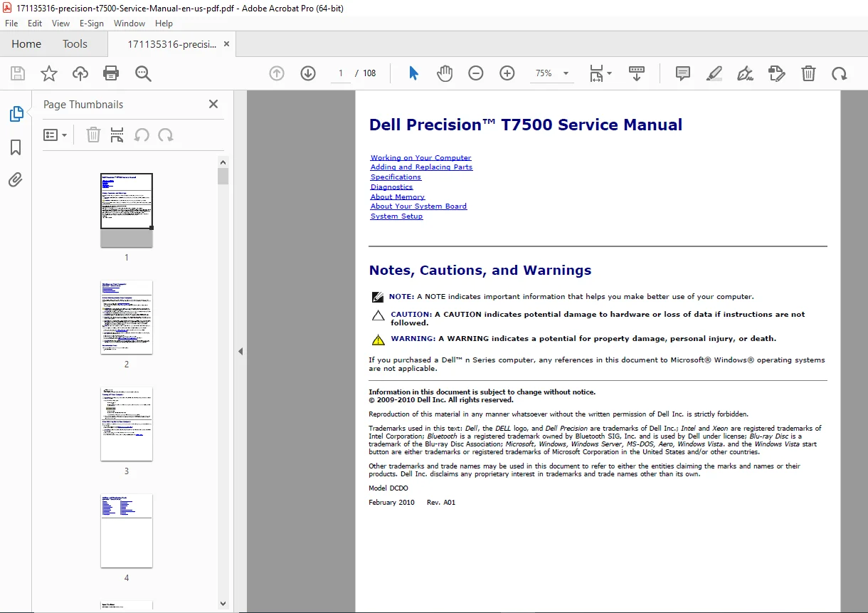
Task: Click the Edit PDF stamp icon
Action: click(777, 73)
